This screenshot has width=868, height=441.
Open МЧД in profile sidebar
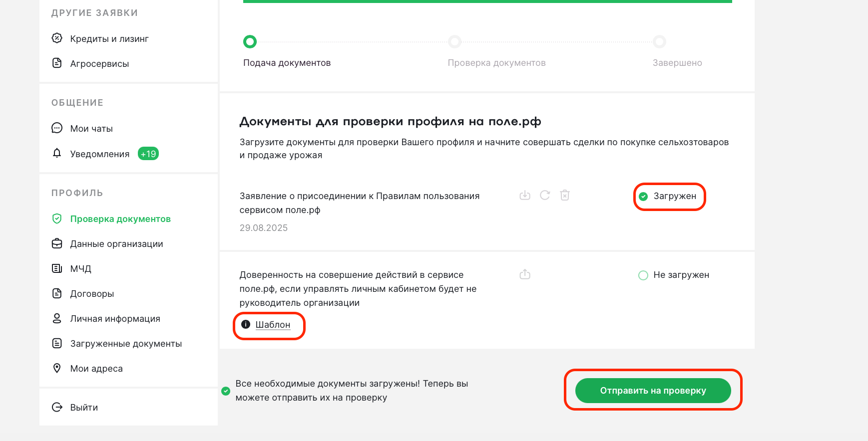click(x=81, y=268)
